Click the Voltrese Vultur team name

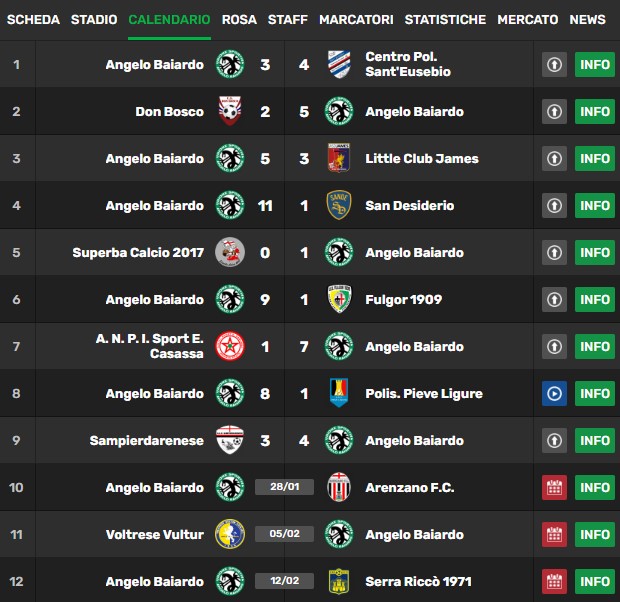coord(155,535)
